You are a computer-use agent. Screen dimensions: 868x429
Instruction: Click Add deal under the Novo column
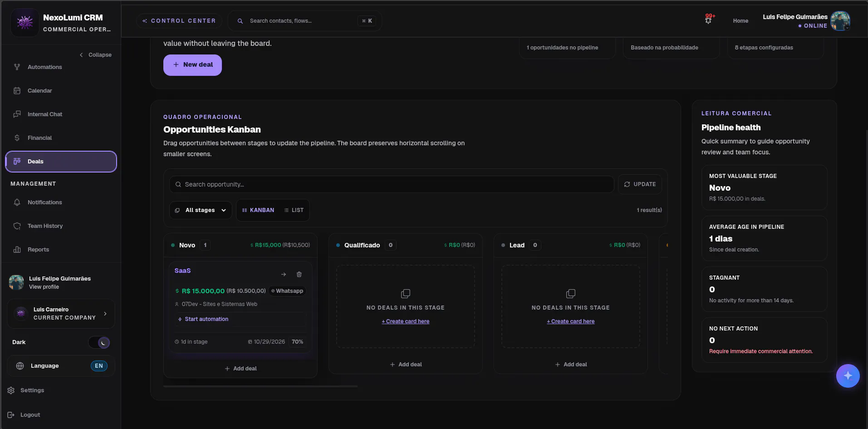[240, 369]
